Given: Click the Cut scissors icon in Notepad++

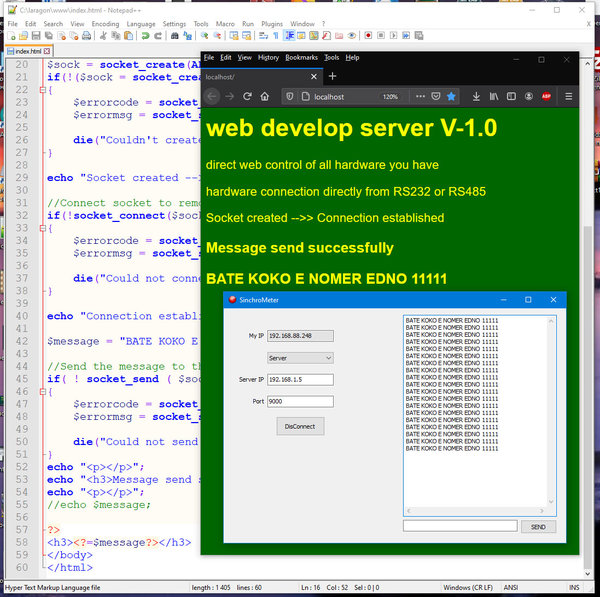Looking at the screenshot, I should (x=103, y=36).
